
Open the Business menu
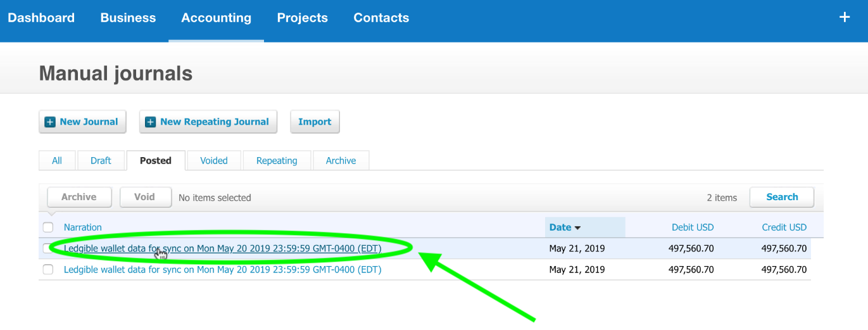(128, 18)
